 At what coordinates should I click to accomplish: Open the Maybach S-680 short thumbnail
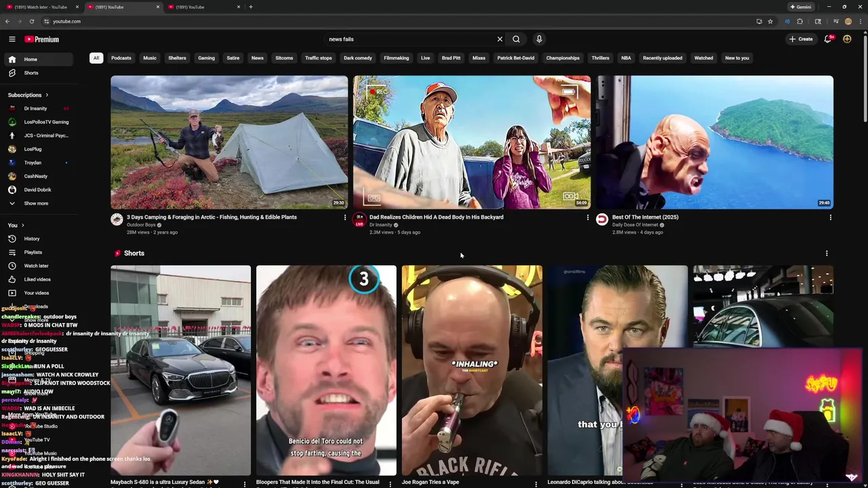(x=181, y=371)
